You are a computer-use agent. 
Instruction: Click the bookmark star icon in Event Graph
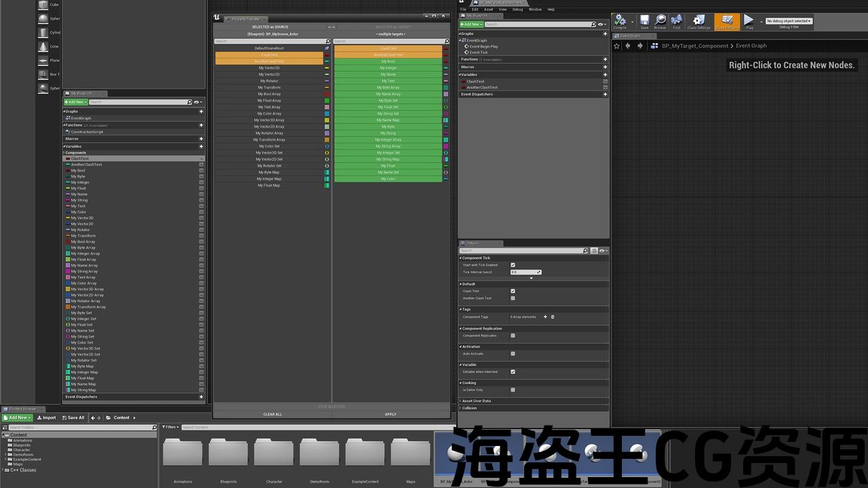(616, 46)
